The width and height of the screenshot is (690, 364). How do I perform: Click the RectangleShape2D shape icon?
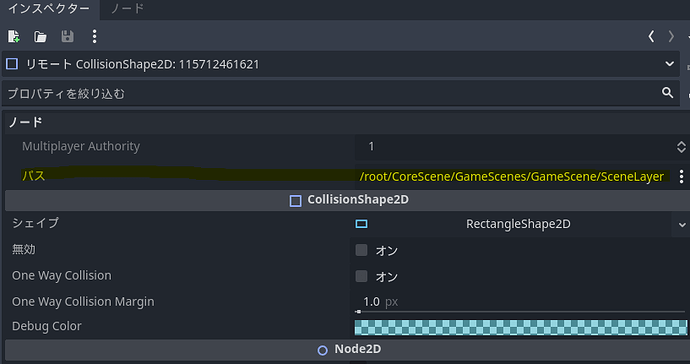pos(361,224)
